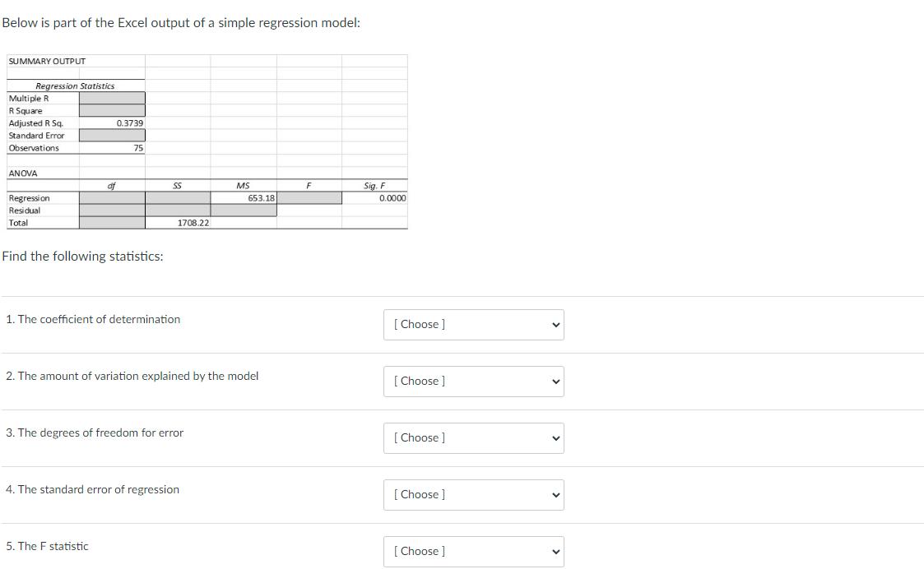Click the SUMMARY OUTPUT header cell
This screenshot has height=569, width=924.
click(x=45, y=60)
